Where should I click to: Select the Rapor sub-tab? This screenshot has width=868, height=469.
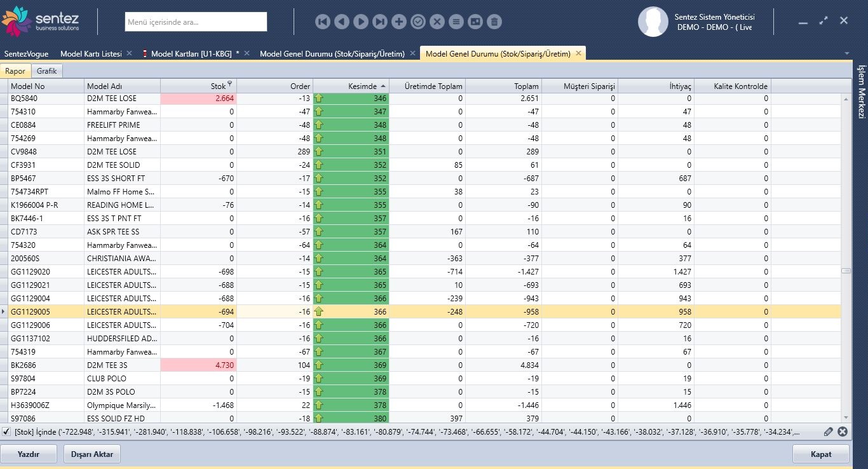15,71
